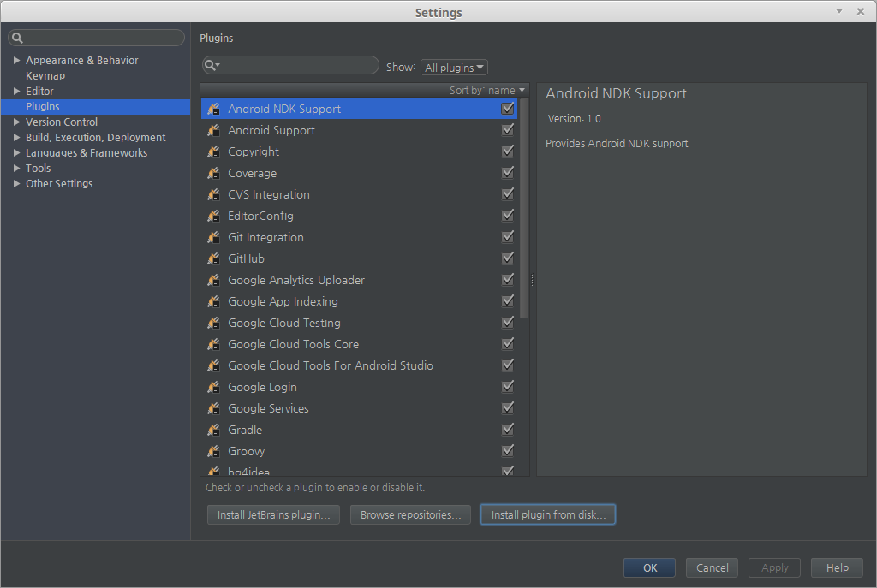Focus the settings search field
Screen dimensions: 877x588
96,38
